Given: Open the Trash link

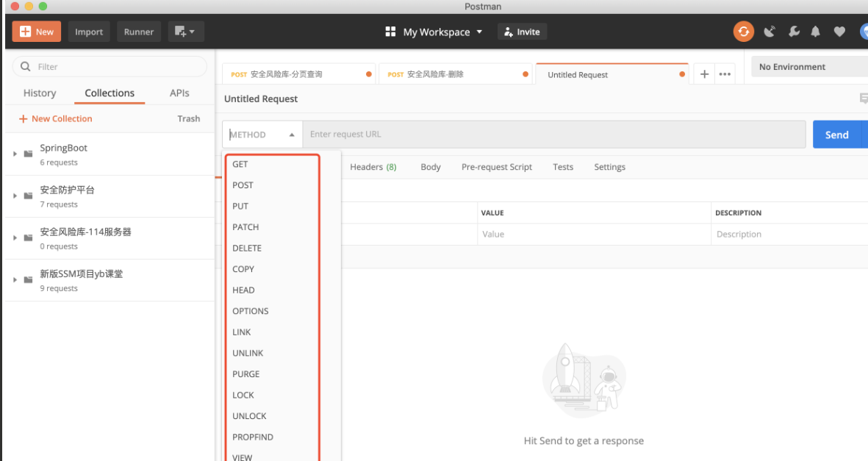Looking at the screenshot, I should [x=189, y=118].
